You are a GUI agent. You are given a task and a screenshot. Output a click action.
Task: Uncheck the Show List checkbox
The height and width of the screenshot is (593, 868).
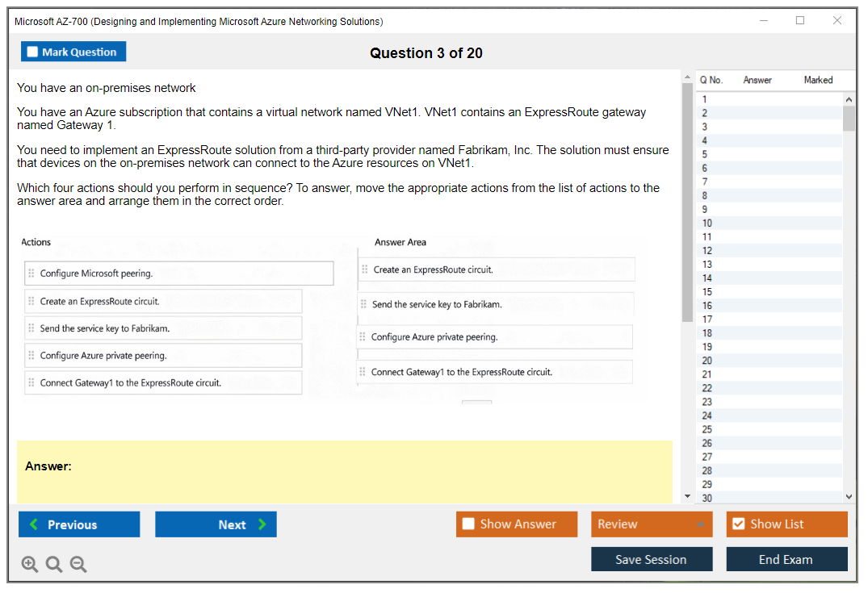click(x=738, y=524)
